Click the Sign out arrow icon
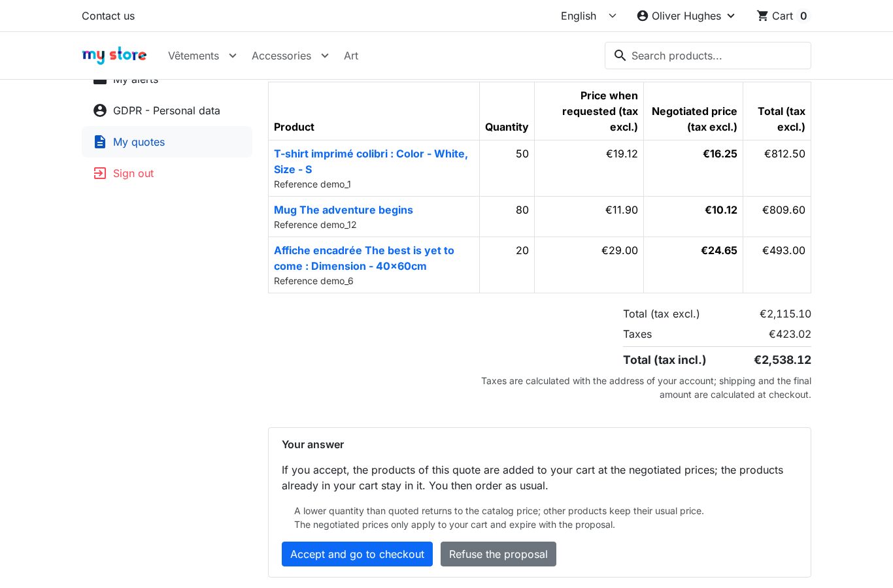The width and height of the screenshot is (893, 588). click(x=100, y=173)
